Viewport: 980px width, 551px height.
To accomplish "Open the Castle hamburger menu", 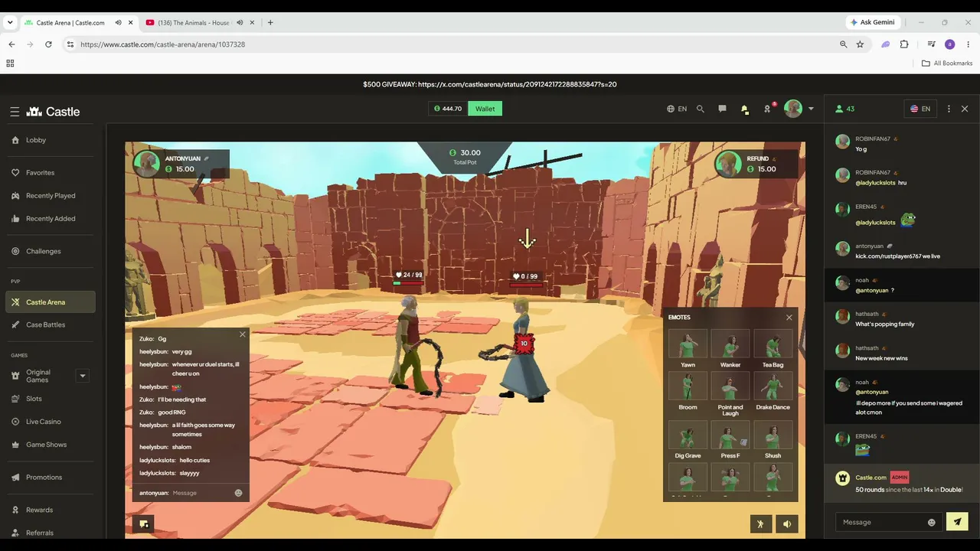I will pos(15,112).
